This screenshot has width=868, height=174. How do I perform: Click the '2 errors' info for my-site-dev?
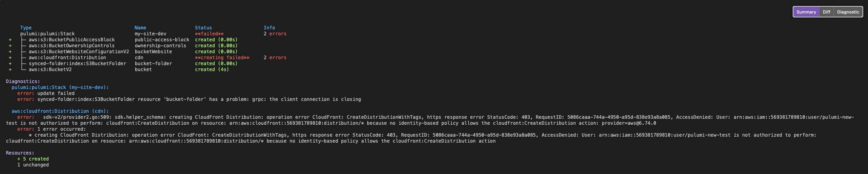pos(275,34)
